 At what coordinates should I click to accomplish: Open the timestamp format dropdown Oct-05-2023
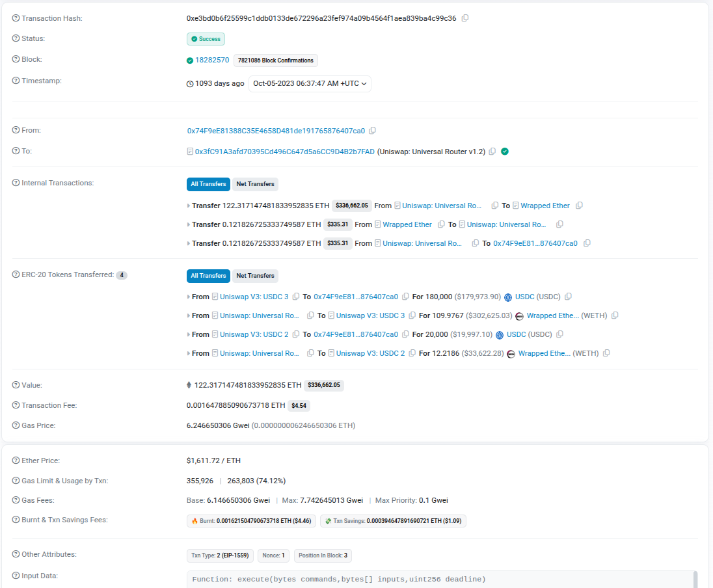pos(310,84)
